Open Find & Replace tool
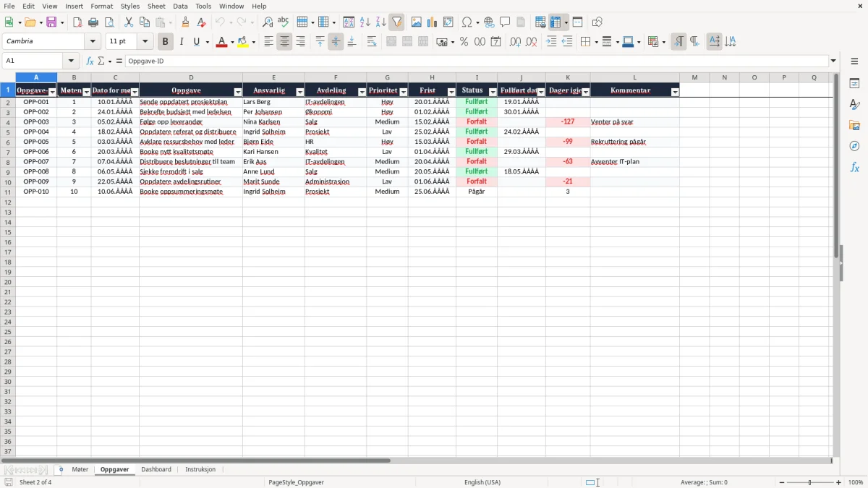Image resolution: width=868 pixels, height=488 pixels. (268, 22)
